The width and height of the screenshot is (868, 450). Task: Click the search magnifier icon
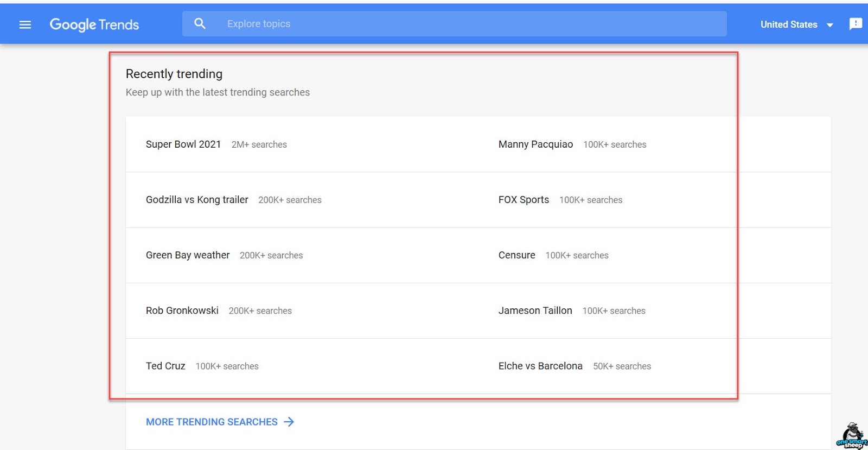200,24
